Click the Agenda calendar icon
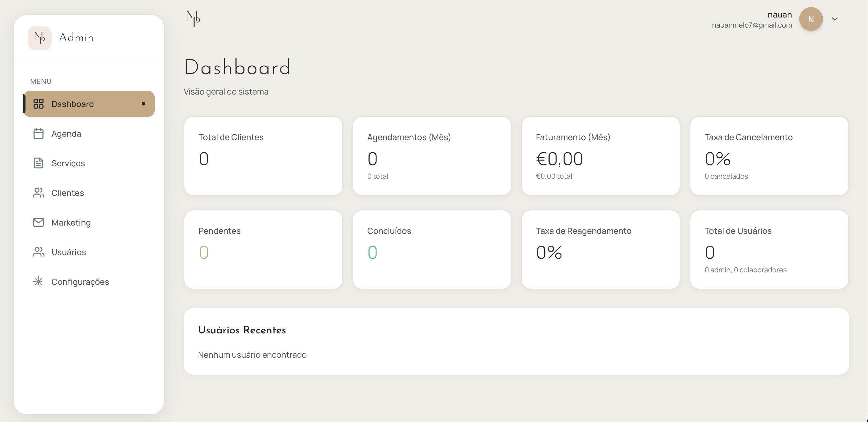Viewport: 868px width, 422px height. 39,133
